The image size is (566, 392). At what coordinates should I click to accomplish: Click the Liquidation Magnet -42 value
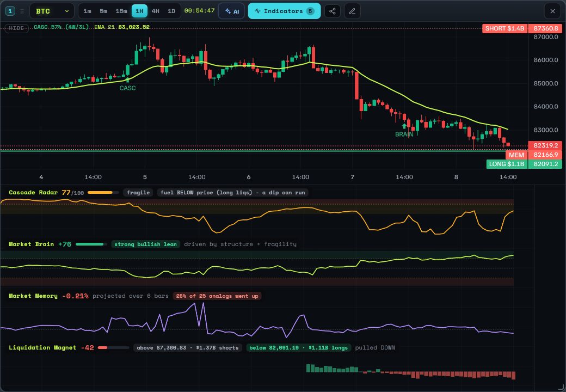[88, 348]
